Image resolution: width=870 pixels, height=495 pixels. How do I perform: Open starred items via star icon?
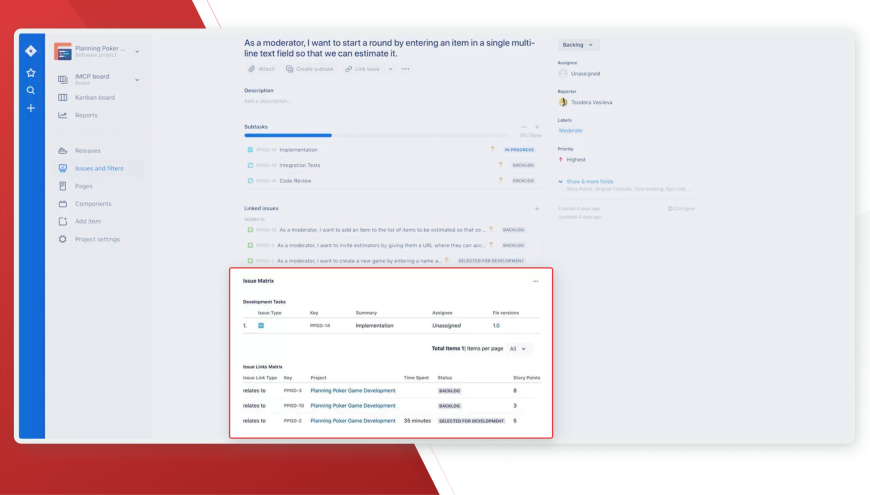31,73
